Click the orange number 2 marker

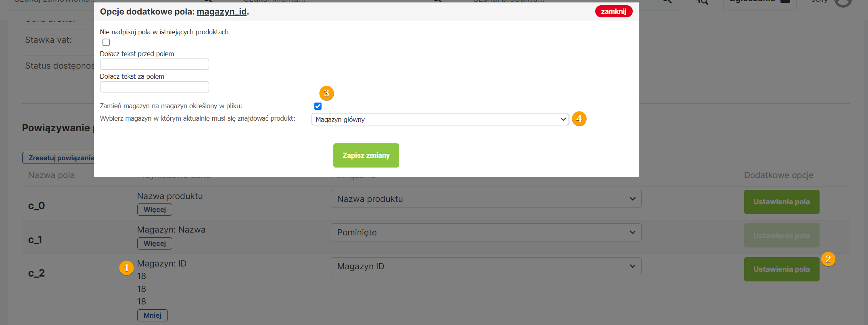pos(828,259)
